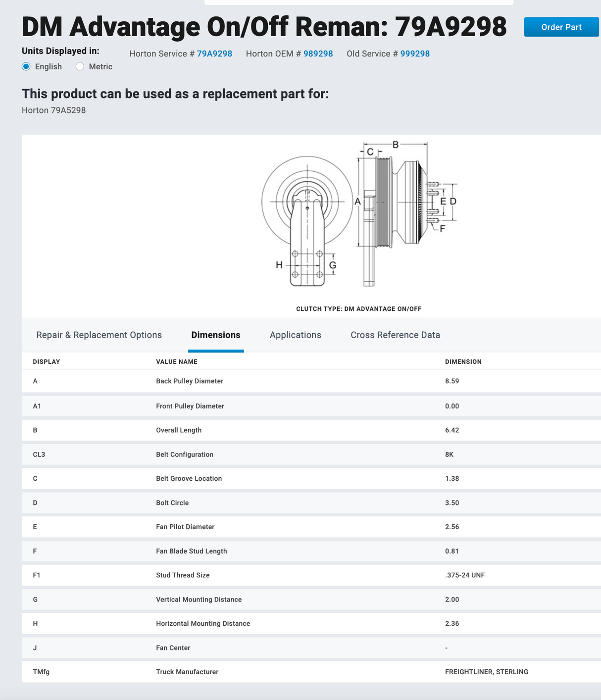Open Horton Service number 79A9298 link

coord(214,53)
